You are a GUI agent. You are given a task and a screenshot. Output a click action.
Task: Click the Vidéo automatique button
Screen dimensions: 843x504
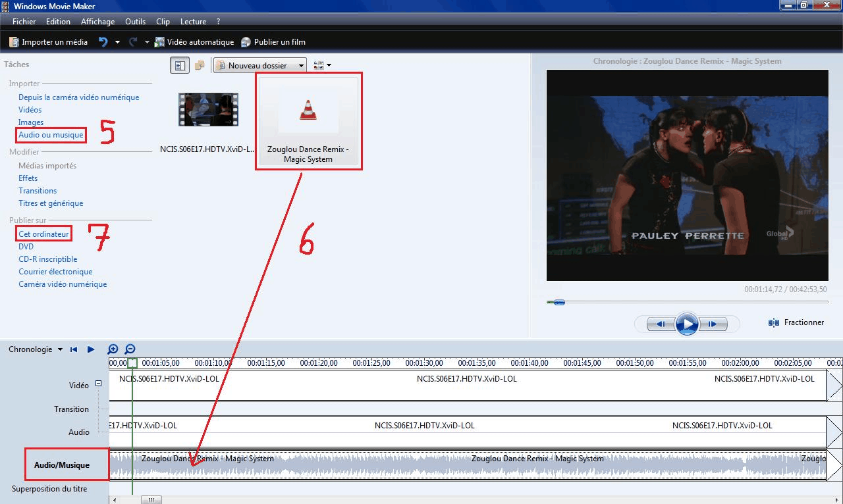click(x=194, y=41)
